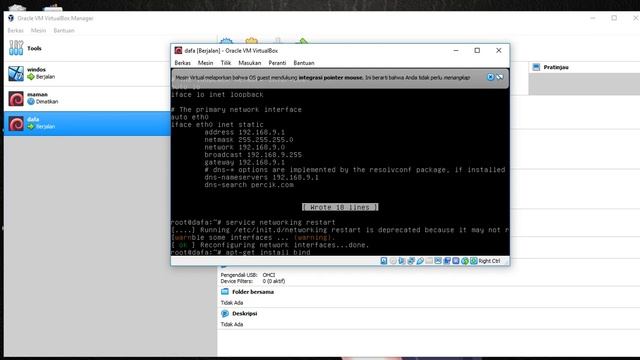Viewport: 640px width, 360px height.
Task: Click the Deskripsi section icon
Action: coord(224,313)
